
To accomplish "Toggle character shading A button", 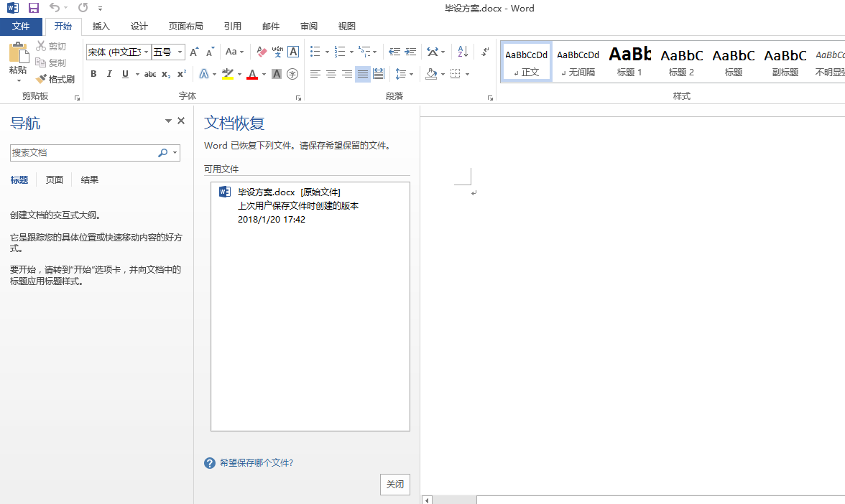I will [277, 74].
